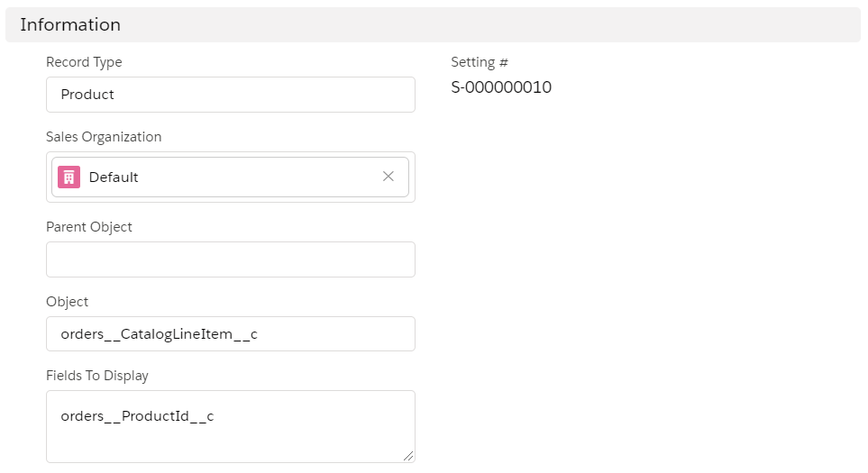868x473 pixels.
Task: Click the Sales Organization building icon
Action: click(x=69, y=177)
